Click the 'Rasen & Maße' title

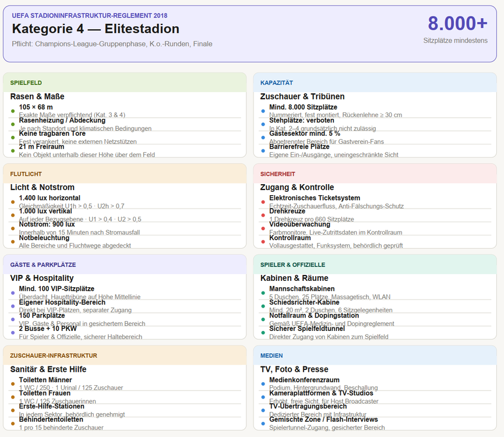point(37,96)
